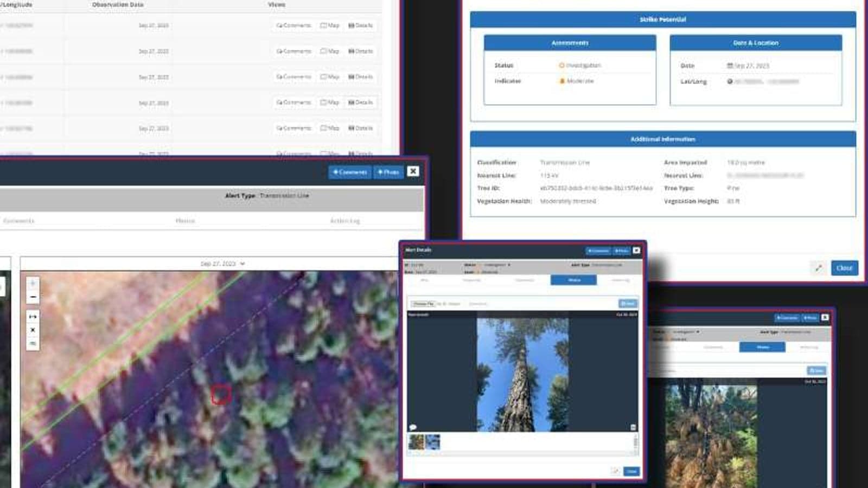Open Map for the third table row

(x=330, y=76)
